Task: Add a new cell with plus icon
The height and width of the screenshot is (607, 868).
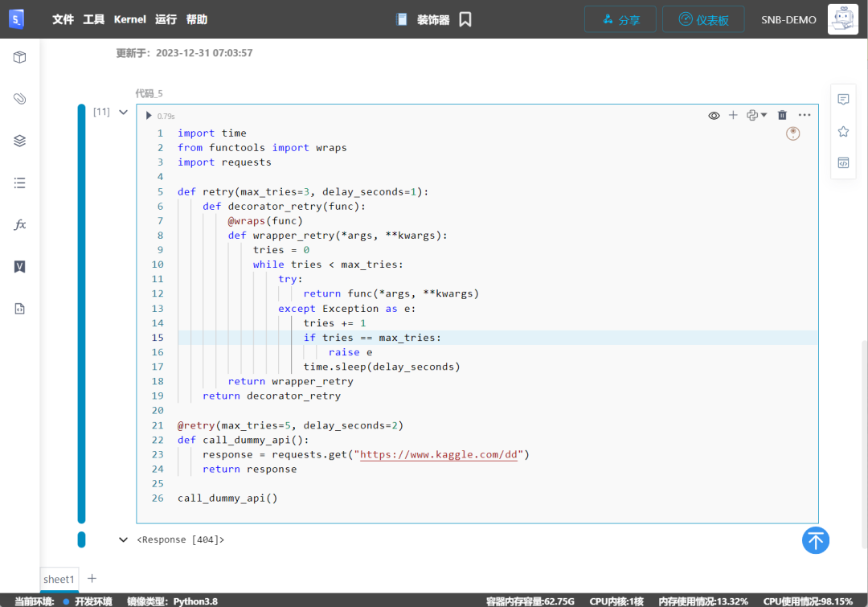Action: coord(733,115)
